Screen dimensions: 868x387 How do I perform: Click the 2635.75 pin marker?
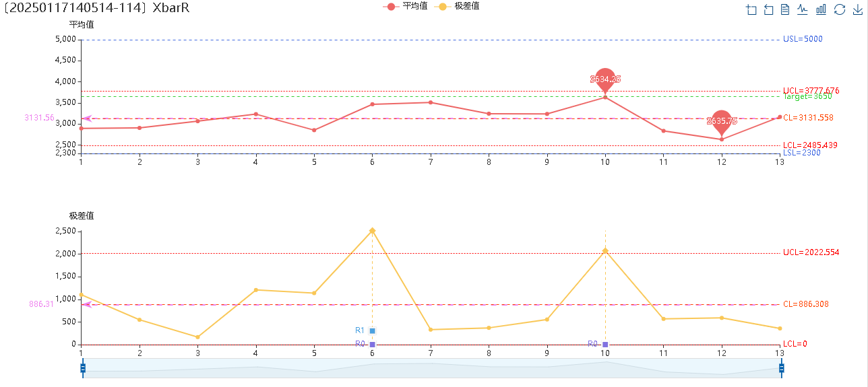722,120
